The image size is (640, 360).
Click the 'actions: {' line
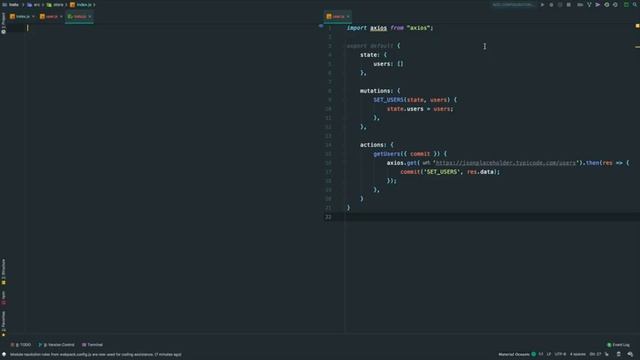[377, 145]
